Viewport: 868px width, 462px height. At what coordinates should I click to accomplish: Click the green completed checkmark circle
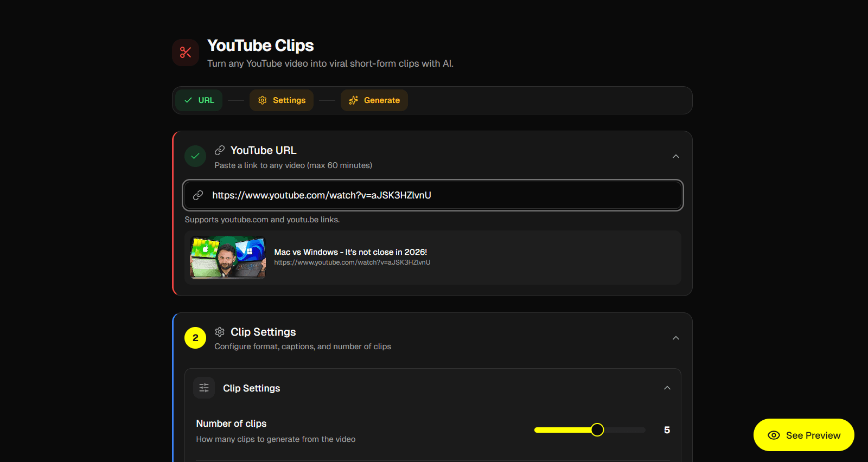click(x=195, y=156)
